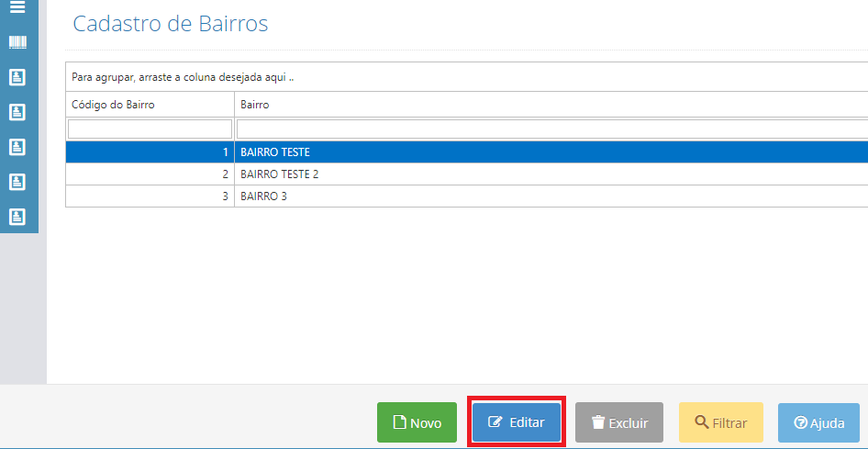Click code cell 2 in the table
The image size is (868, 449).
(x=150, y=174)
